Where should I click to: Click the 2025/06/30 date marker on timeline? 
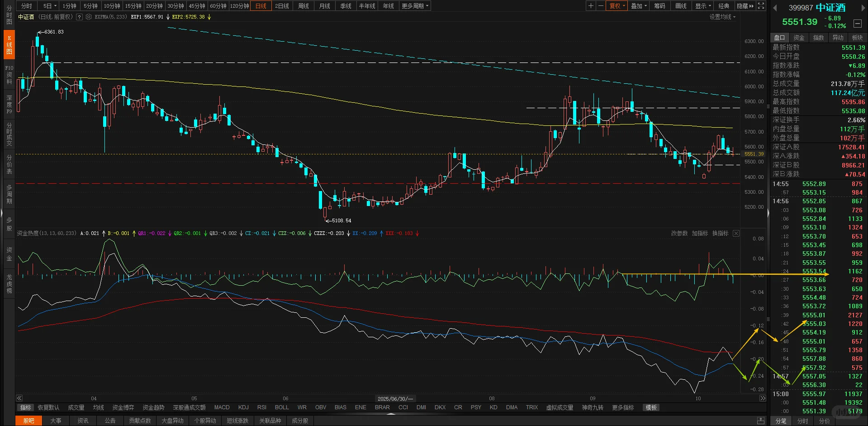(395, 398)
